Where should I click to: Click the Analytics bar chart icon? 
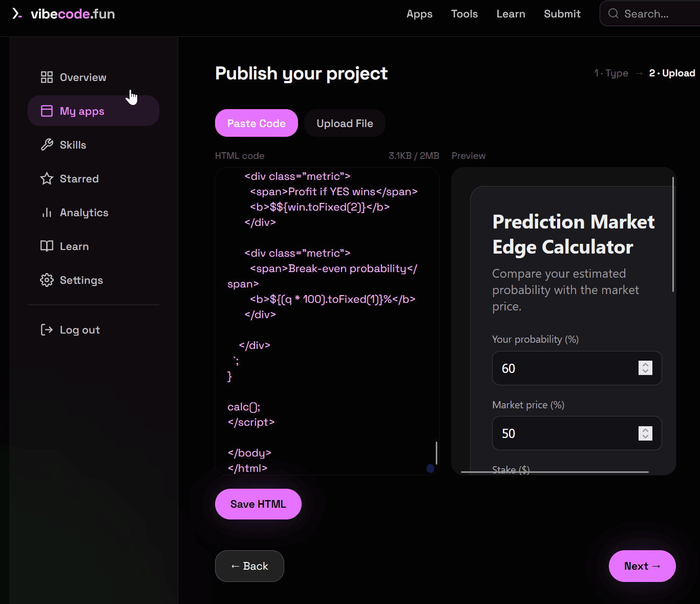coord(47,213)
